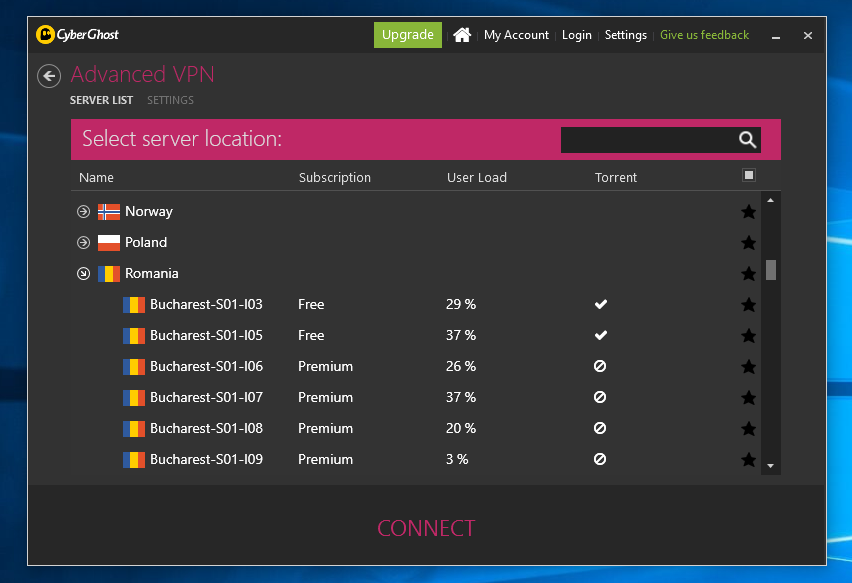Expand the Poland server list
The width and height of the screenshot is (852, 583).
pyautogui.click(x=83, y=242)
